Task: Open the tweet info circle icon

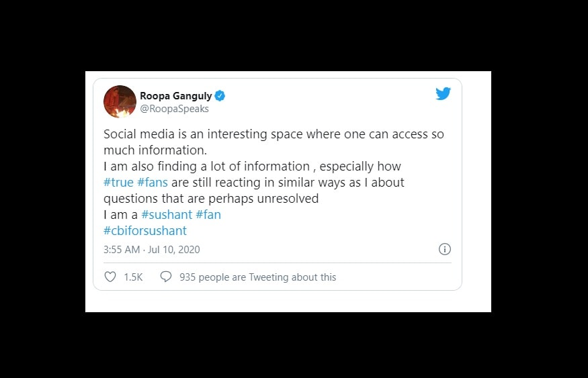Action: (x=445, y=249)
